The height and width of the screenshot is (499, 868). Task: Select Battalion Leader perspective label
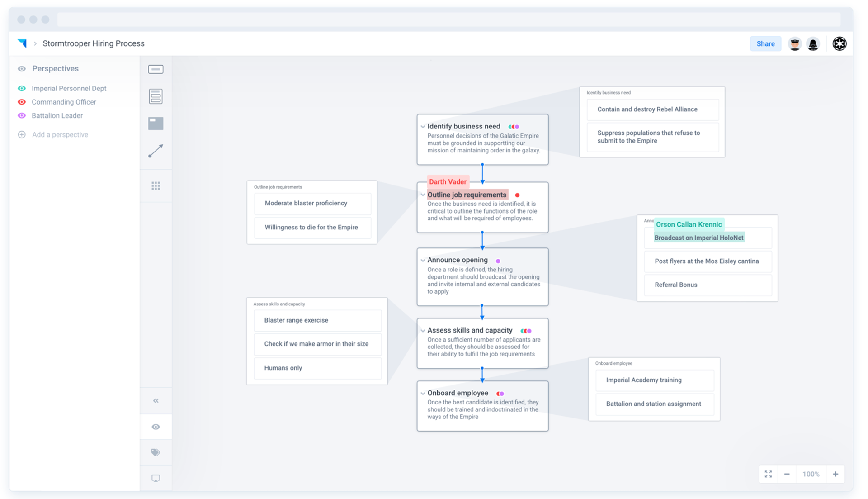point(57,115)
